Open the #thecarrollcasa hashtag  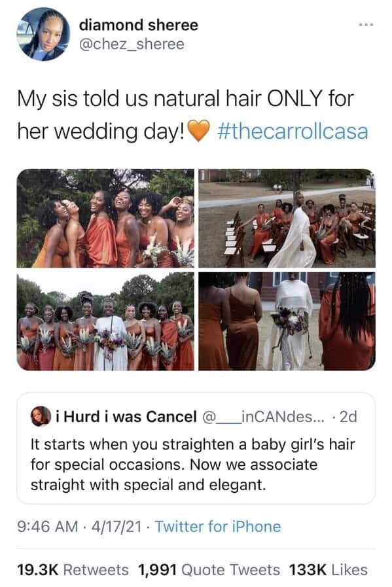click(293, 132)
